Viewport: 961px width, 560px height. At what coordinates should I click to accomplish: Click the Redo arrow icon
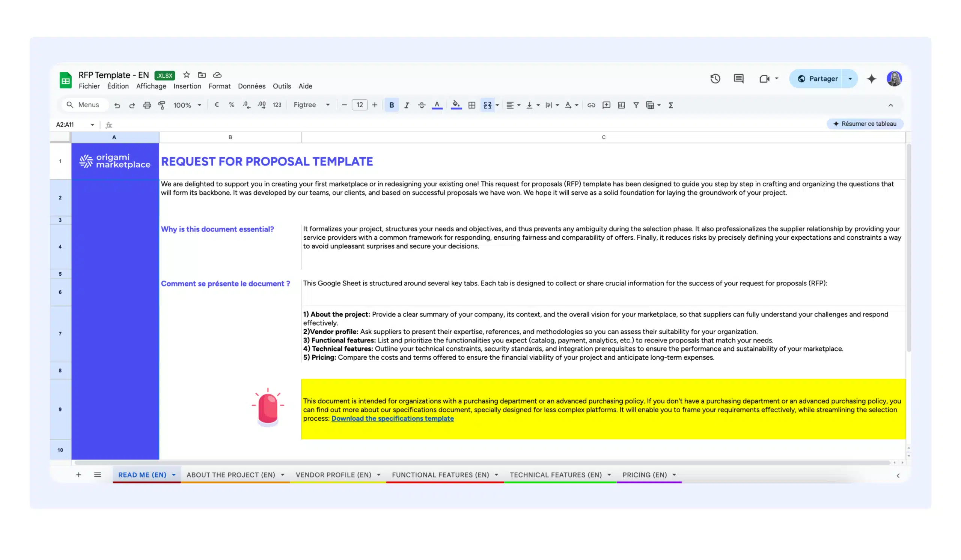(132, 105)
